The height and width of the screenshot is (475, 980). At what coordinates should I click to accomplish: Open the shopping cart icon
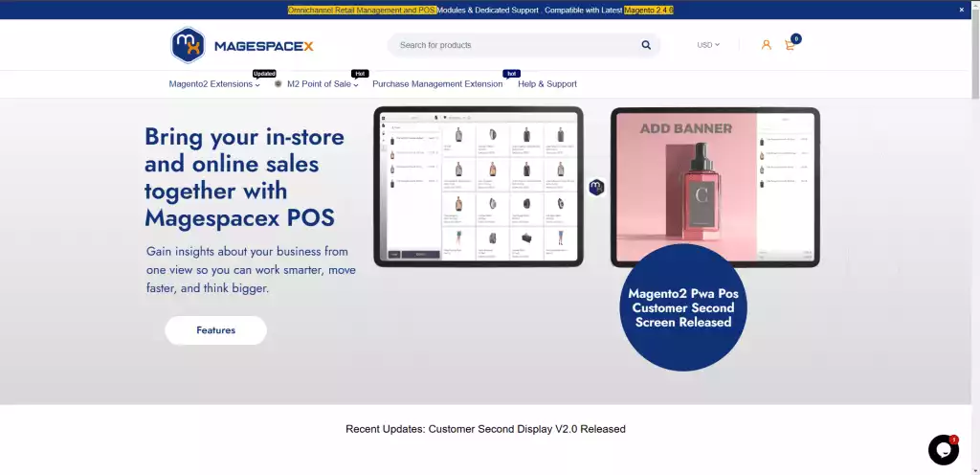791,44
